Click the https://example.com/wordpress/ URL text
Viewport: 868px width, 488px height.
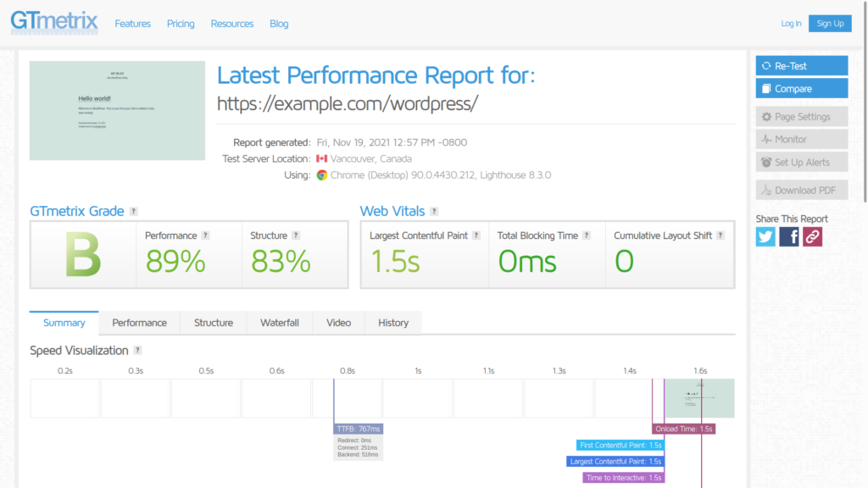click(348, 103)
